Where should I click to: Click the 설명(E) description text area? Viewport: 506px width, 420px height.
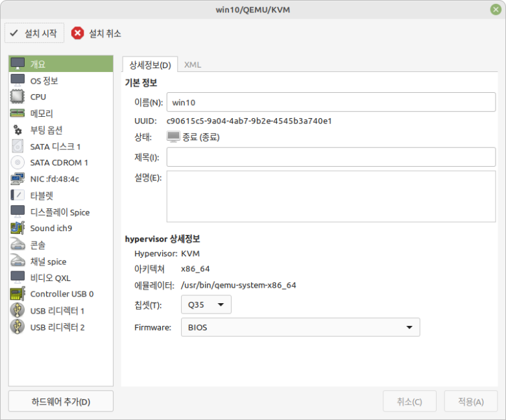click(331, 196)
